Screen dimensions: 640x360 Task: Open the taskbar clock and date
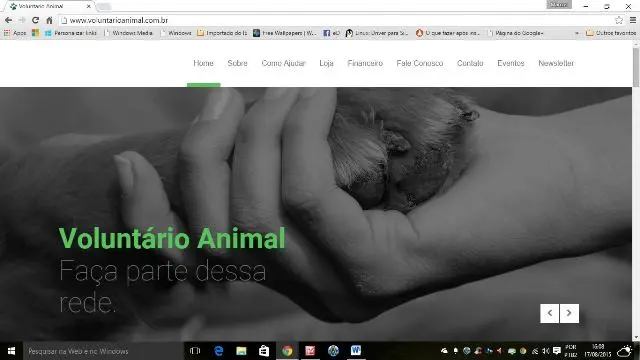pyautogui.click(x=598, y=351)
